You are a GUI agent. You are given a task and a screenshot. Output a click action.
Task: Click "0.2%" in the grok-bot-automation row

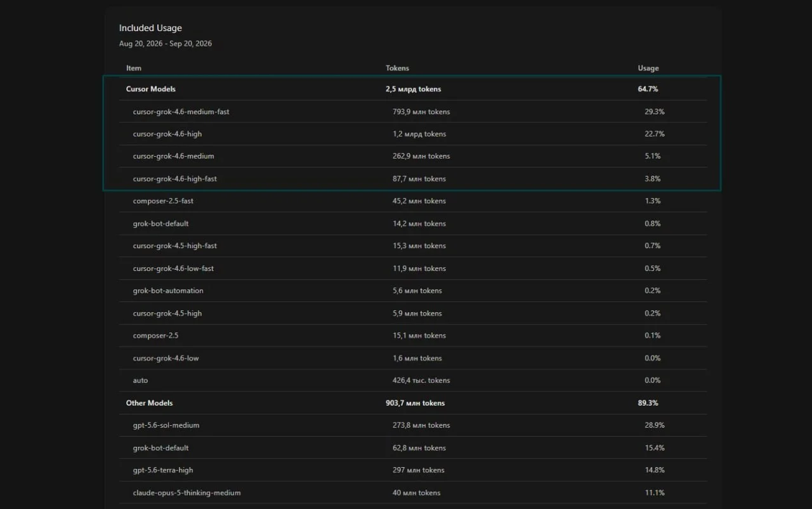click(653, 291)
